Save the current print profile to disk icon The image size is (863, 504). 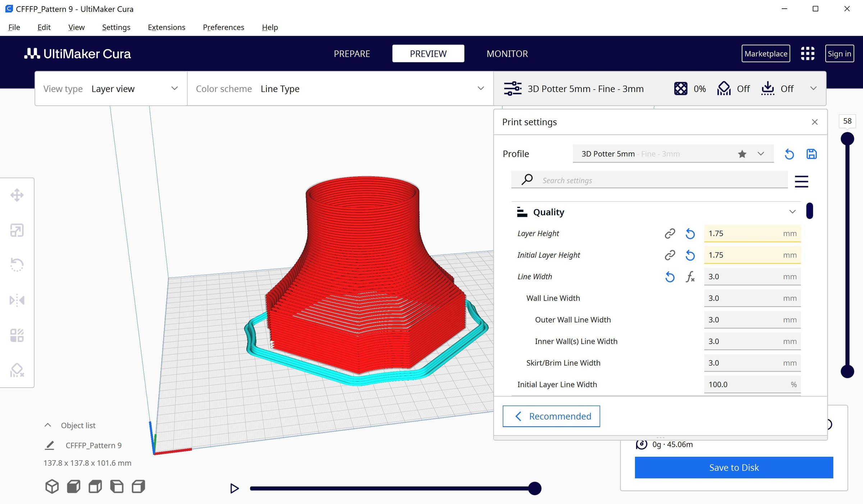click(x=812, y=154)
